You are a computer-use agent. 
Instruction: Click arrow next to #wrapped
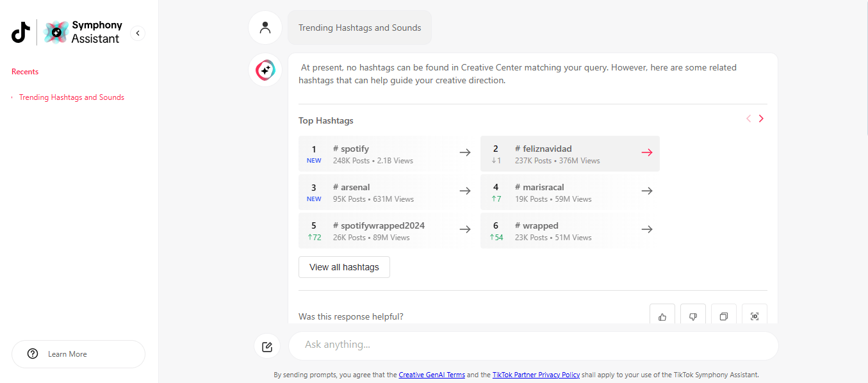pos(647,229)
